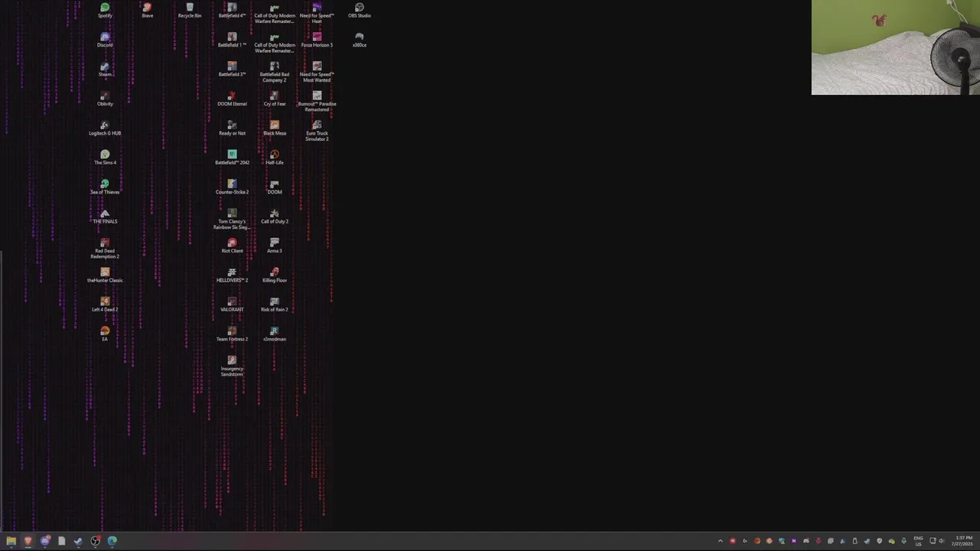Select the Ready or Not icon
Viewport: 980px width, 551px height.
point(232,128)
